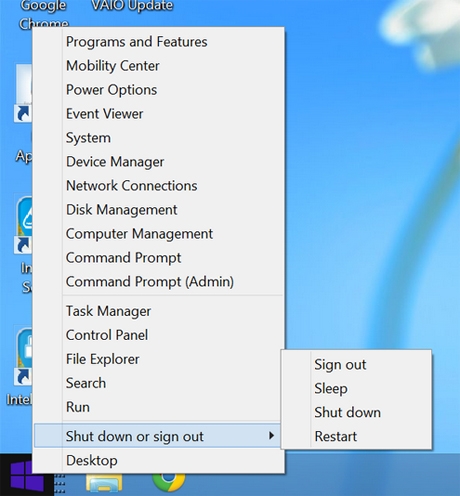Screen dimensions: 460x496
Task: Open Programs and Features
Action: [x=159, y=42]
